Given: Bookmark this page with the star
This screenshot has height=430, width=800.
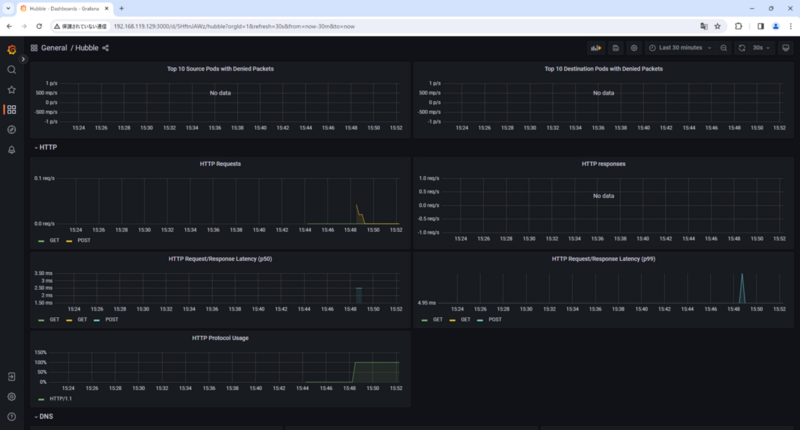Looking at the screenshot, I should 717,26.
